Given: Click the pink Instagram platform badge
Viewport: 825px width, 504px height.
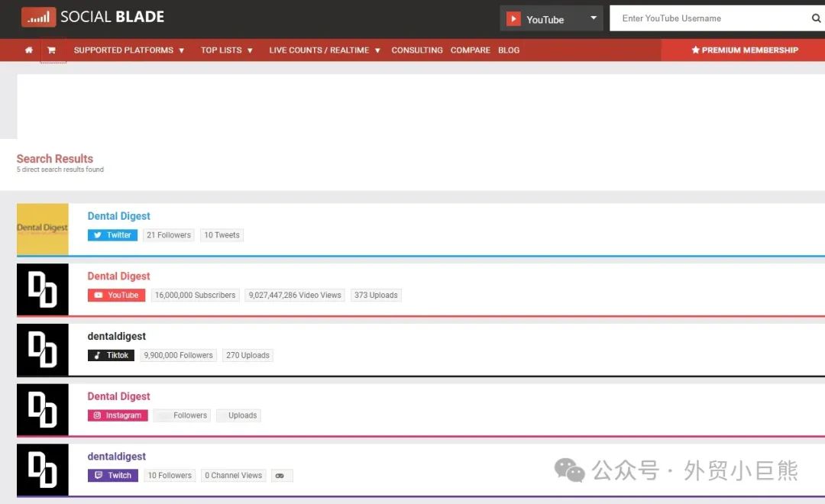Looking at the screenshot, I should pyautogui.click(x=117, y=415).
